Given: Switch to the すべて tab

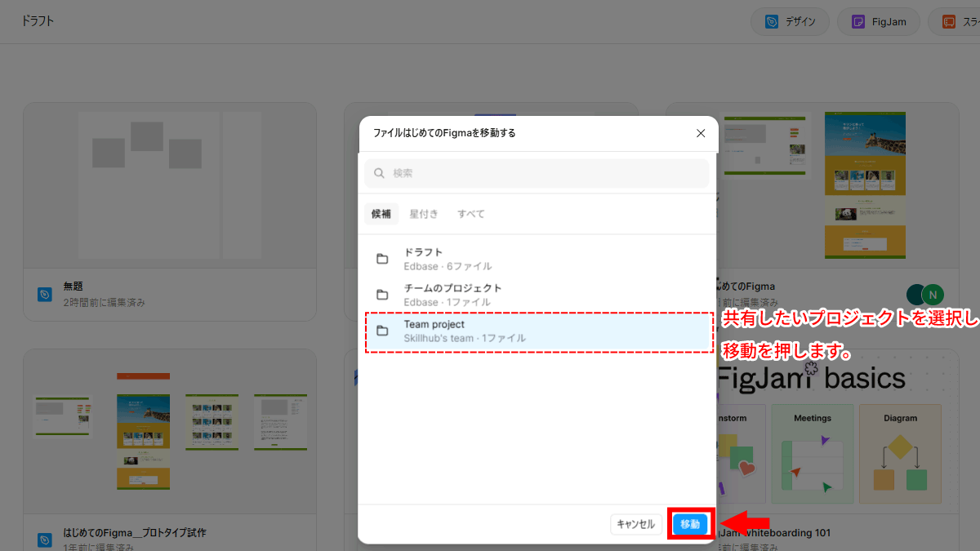Looking at the screenshot, I should coord(471,214).
